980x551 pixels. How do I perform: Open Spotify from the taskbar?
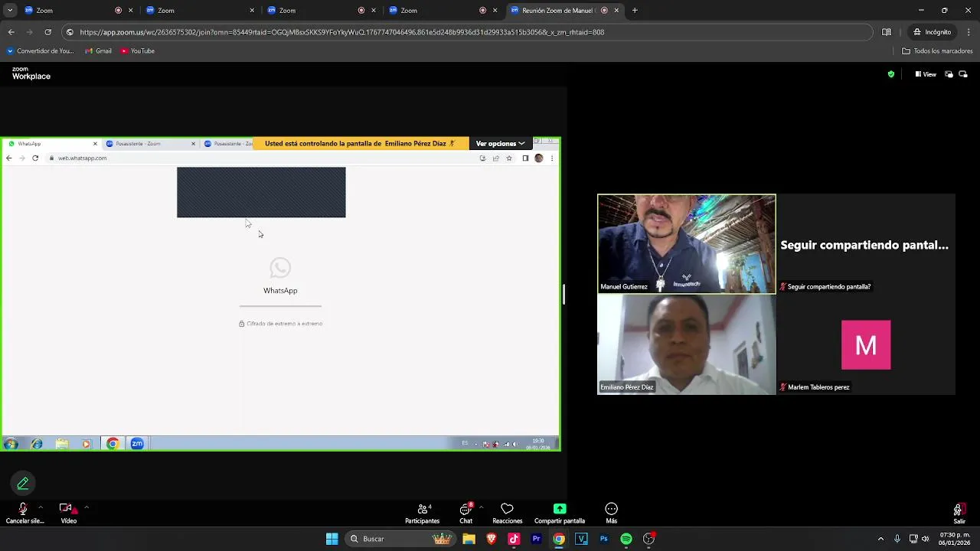click(x=626, y=539)
